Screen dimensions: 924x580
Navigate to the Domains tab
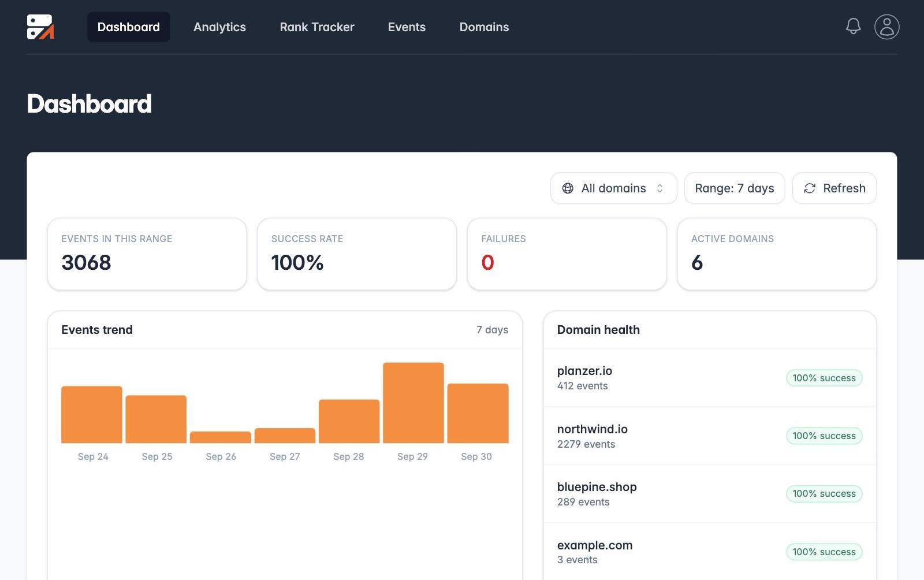(x=484, y=27)
